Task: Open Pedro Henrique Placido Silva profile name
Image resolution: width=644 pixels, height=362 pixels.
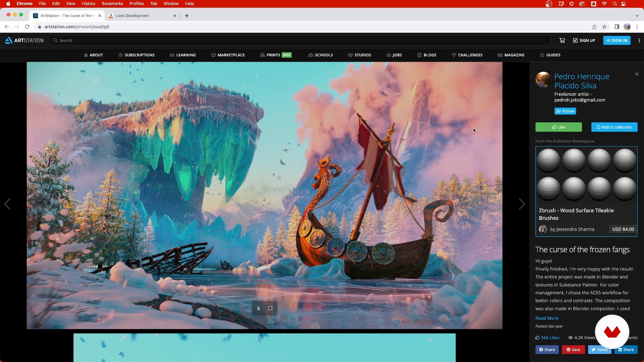Action: [582, 81]
